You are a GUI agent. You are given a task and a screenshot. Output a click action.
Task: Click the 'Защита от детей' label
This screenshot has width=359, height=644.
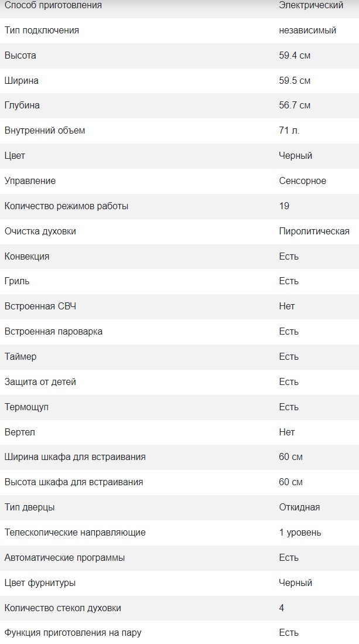(40, 382)
